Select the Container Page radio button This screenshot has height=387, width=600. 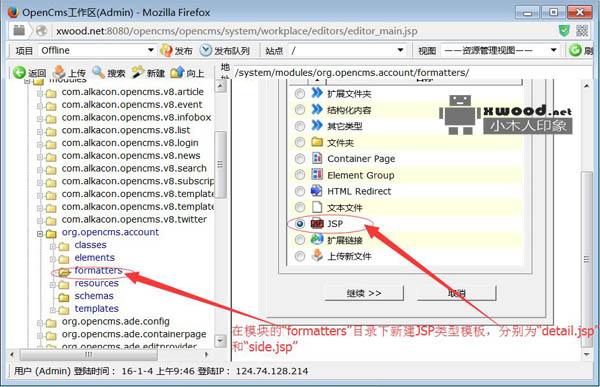tap(300, 158)
